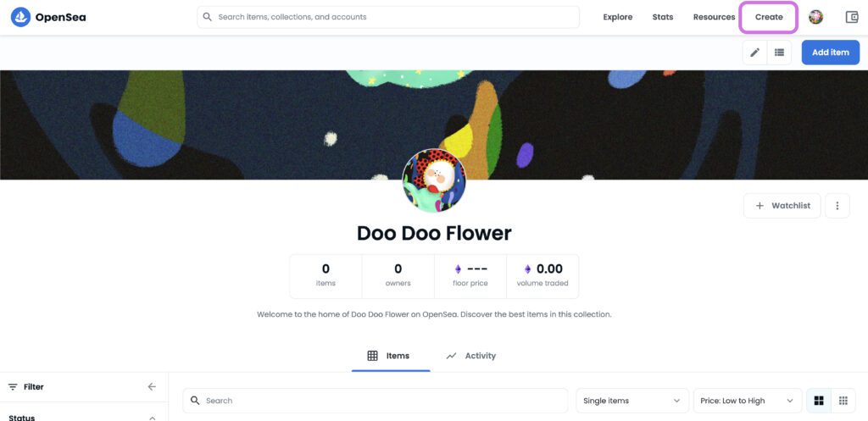Screen dimensions: 868x421
Task: Collapse the Status filter section
Action: click(152, 417)
